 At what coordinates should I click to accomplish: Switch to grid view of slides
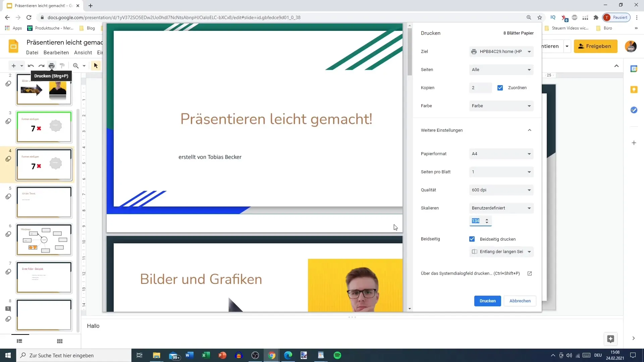tap(60, 341)
